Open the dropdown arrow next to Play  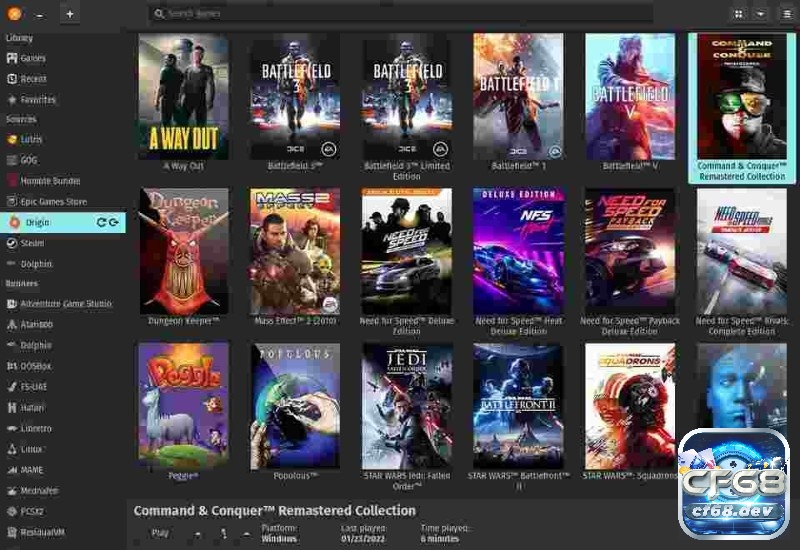tap(197, 534)
